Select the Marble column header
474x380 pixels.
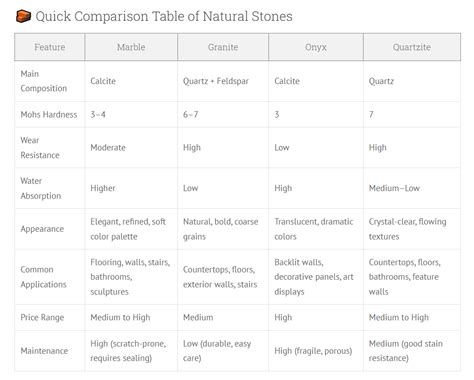pos(131,47)
